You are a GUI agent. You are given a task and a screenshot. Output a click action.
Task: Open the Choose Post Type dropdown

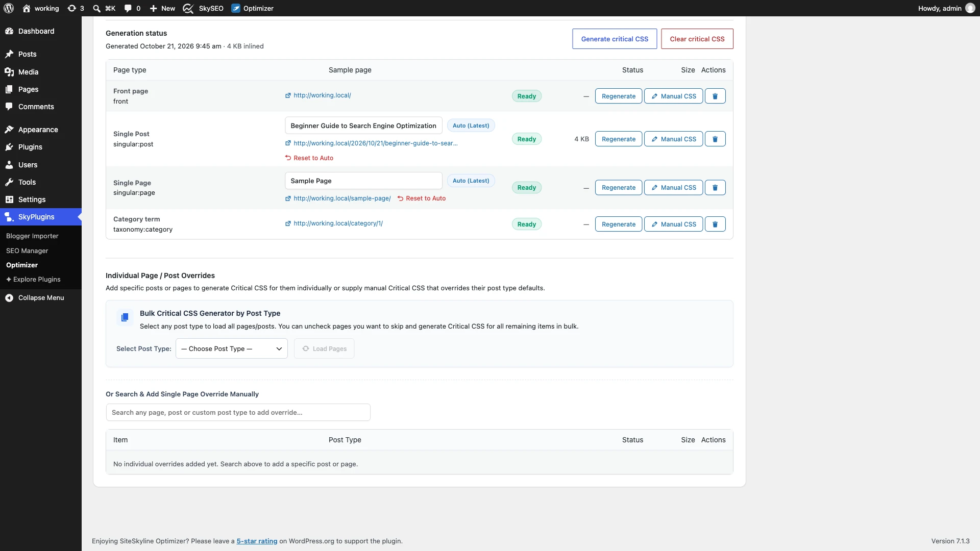[232, 348]
